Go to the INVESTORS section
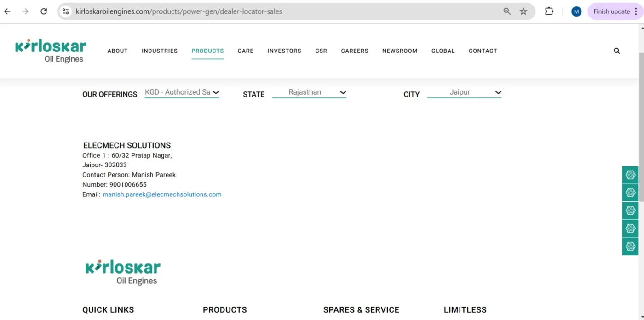The height and width of the screenshot is (320, 644). (x=284, y=51)
